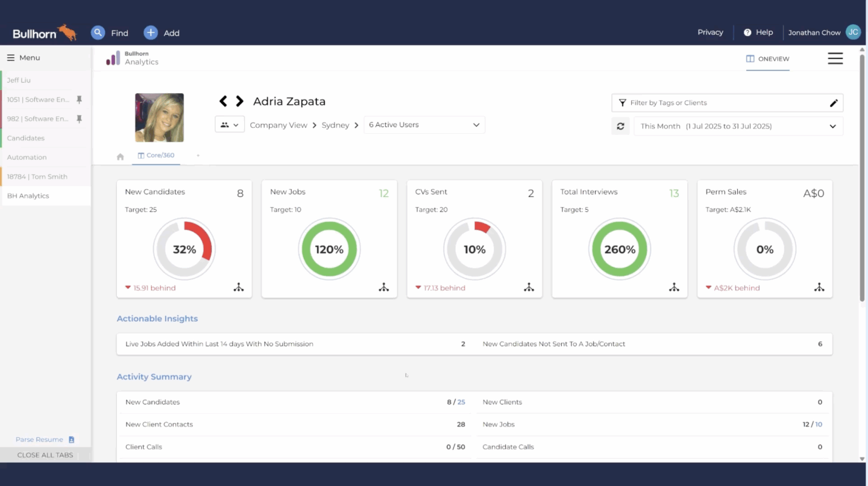Screen dimensions: 868x486
Task: Click the CLOSE ALL TABS button
Action: tap(45, 455)
